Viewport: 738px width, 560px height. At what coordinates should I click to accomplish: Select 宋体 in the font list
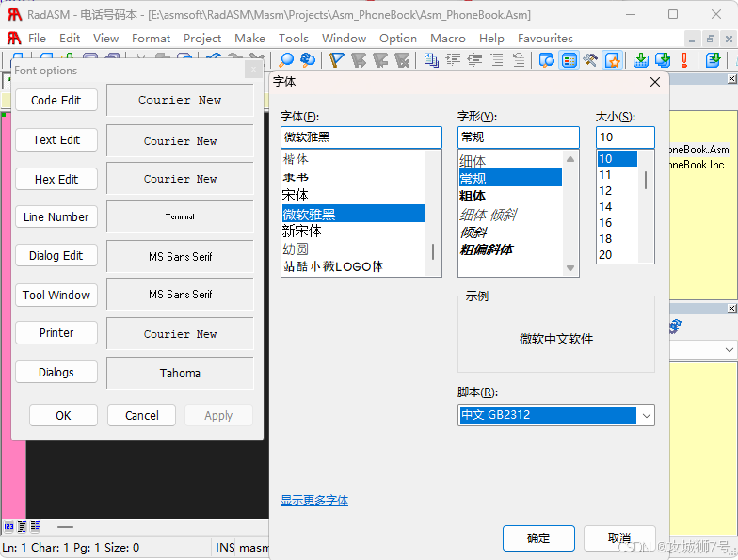coord(353,196)
